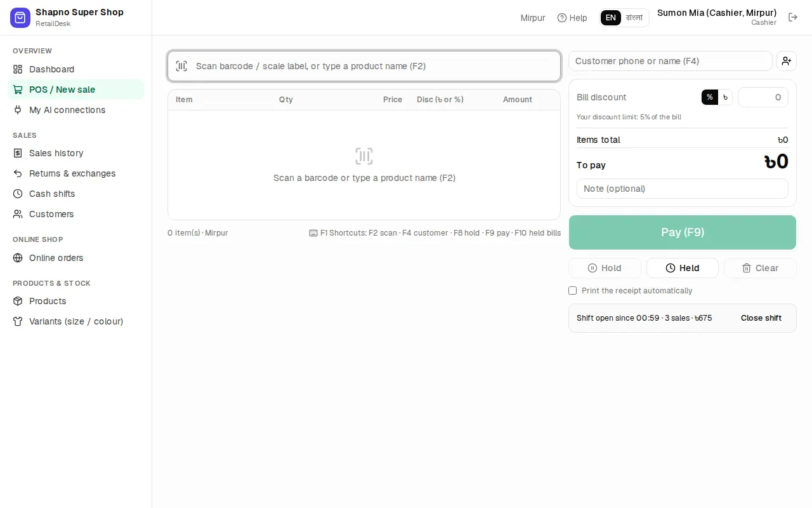
Task: Click the Returns & exchanges arrow icon
Action: tap(18, 173)
